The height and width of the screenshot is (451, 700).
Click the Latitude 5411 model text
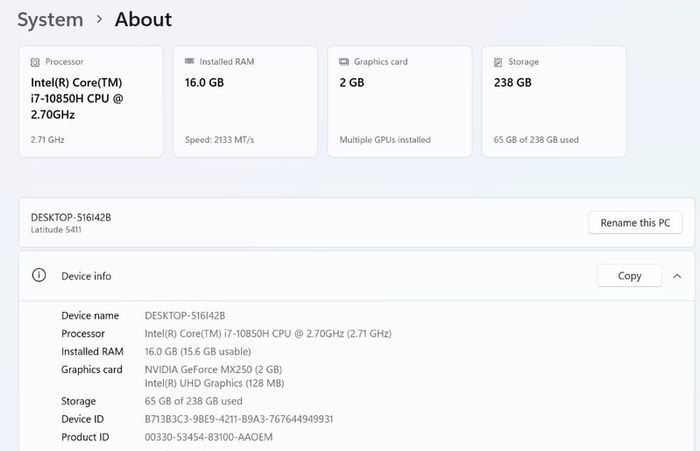coord(56,230)
